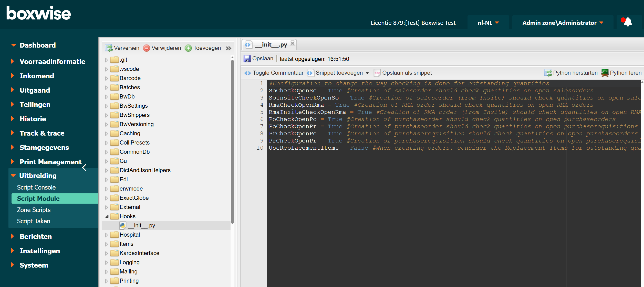Select the BwShippers folder icon
The width and height of the screenshot is (644, 287).
[x=114, y=115]
